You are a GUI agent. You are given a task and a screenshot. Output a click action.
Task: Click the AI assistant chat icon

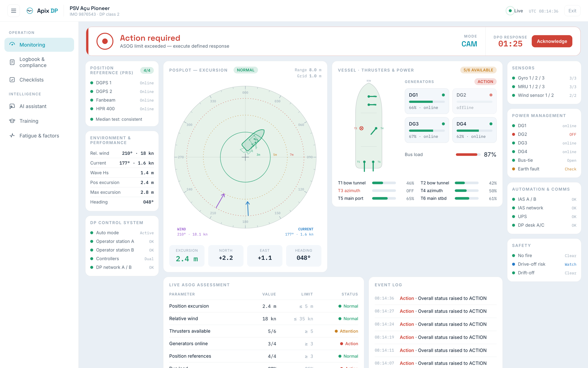pyautogui.click(x=12, y=106)
